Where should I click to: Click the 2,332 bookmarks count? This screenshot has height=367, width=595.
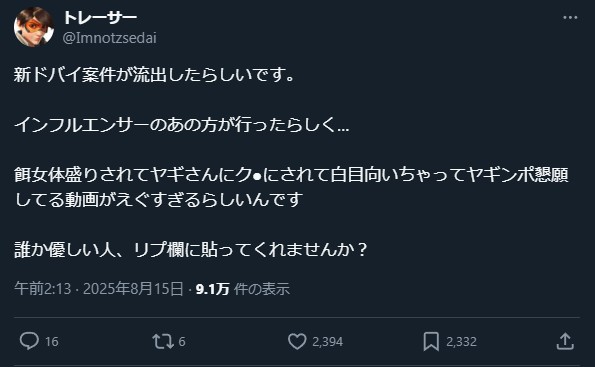[461, 342]
